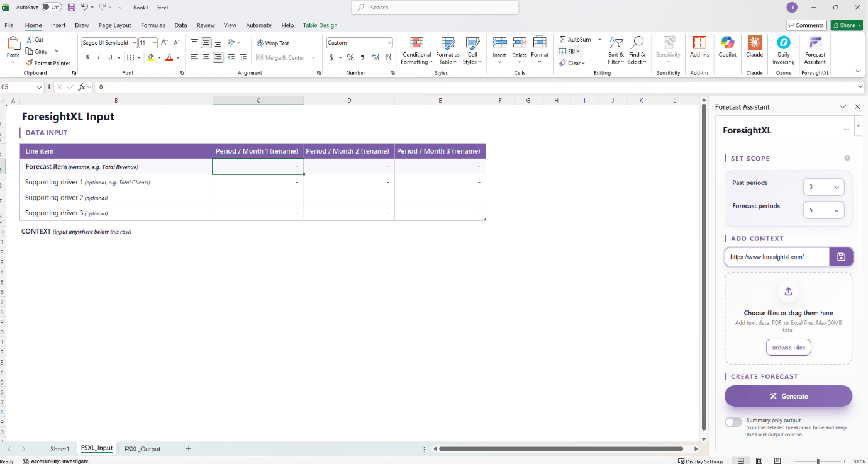Click the Format as Table icon

click(x=448, y=43)
